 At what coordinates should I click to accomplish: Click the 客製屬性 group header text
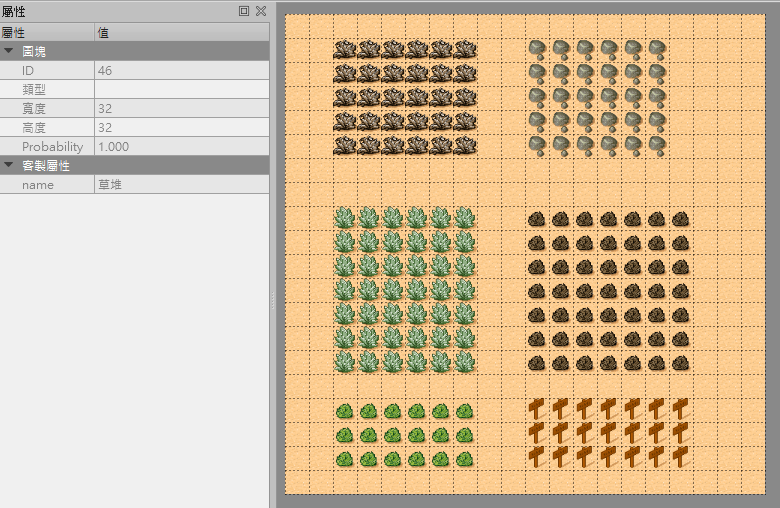pyautogui.click(x=46, y=165)
